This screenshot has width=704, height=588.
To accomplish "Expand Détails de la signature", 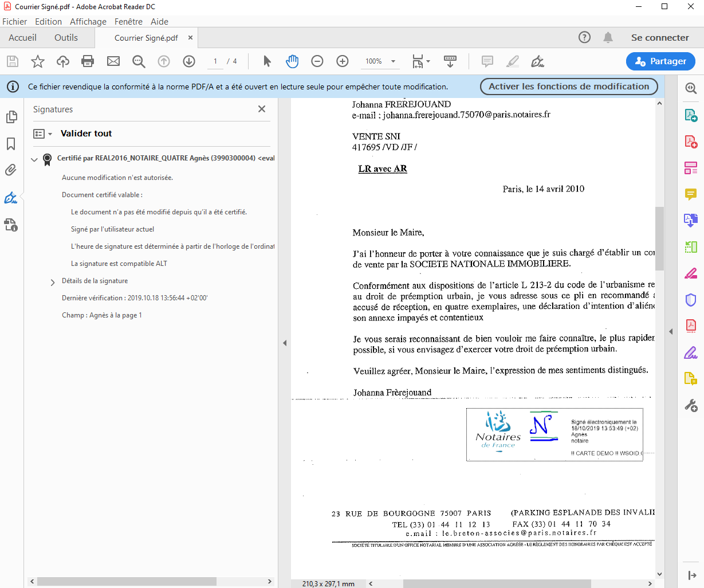I will pyautogui.click(x=53, y=282).
